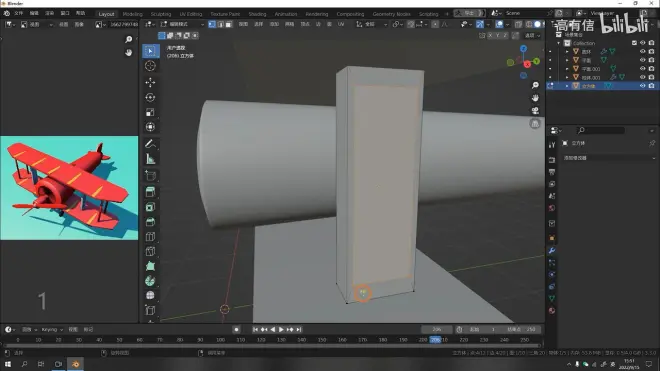
Task: Switch to the Shading workspace tab
Action: 257,14
